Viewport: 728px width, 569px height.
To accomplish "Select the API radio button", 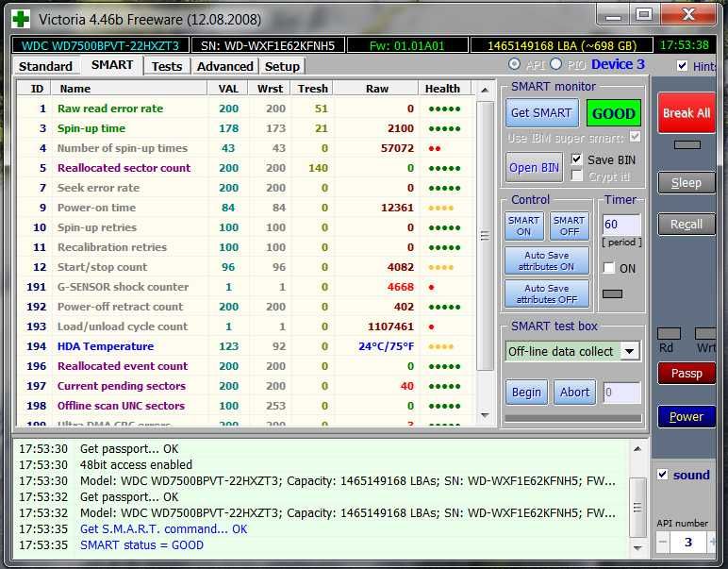I will point(514,64).
